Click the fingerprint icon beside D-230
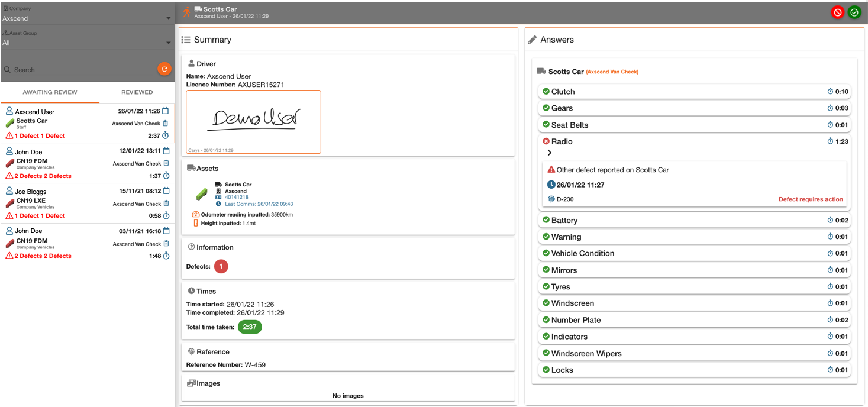 point(551,199)
